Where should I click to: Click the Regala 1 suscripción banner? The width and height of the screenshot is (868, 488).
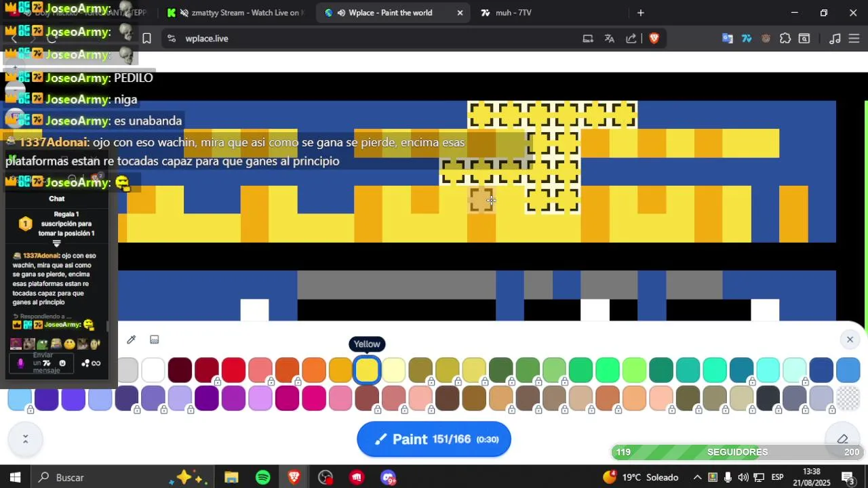click(57, 224)
